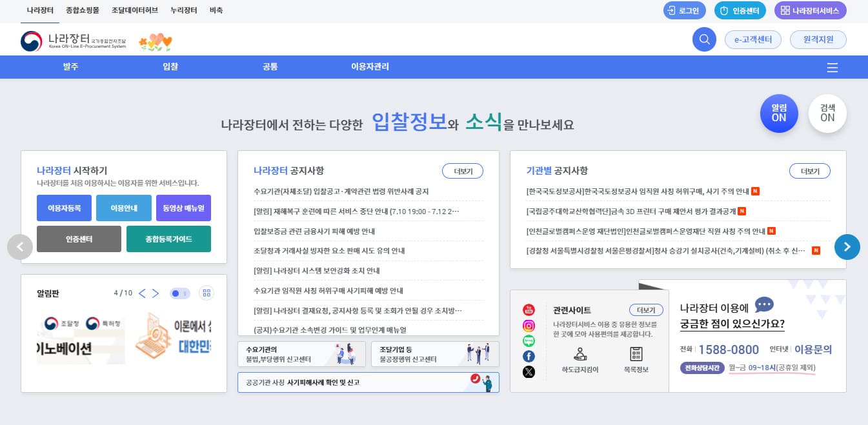Viewport: 868px width, 425px height.
Task: Select the 나라장터 top tab
Action: pyautogui.click(x=40, y=10)
